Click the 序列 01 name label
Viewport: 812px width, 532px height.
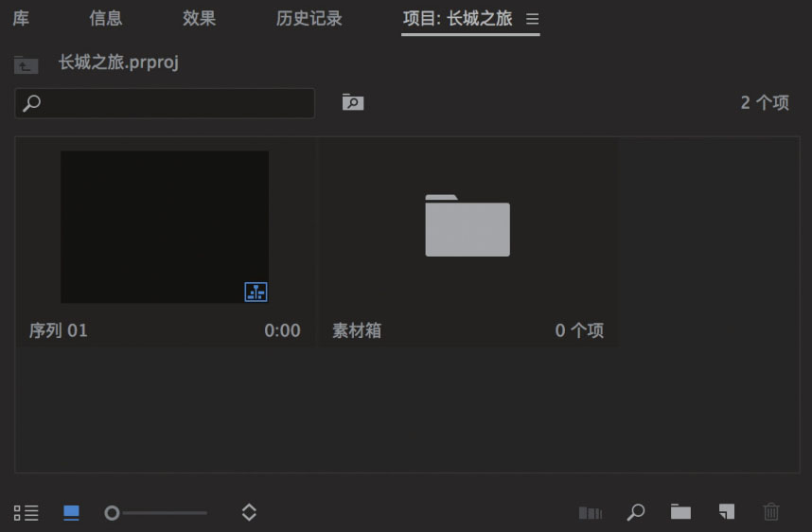tap(59, 330)
